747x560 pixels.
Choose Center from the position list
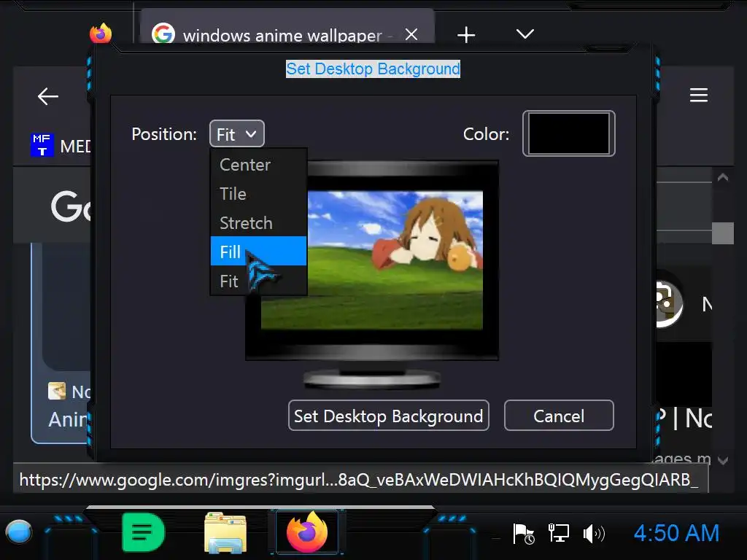(258, 165)
